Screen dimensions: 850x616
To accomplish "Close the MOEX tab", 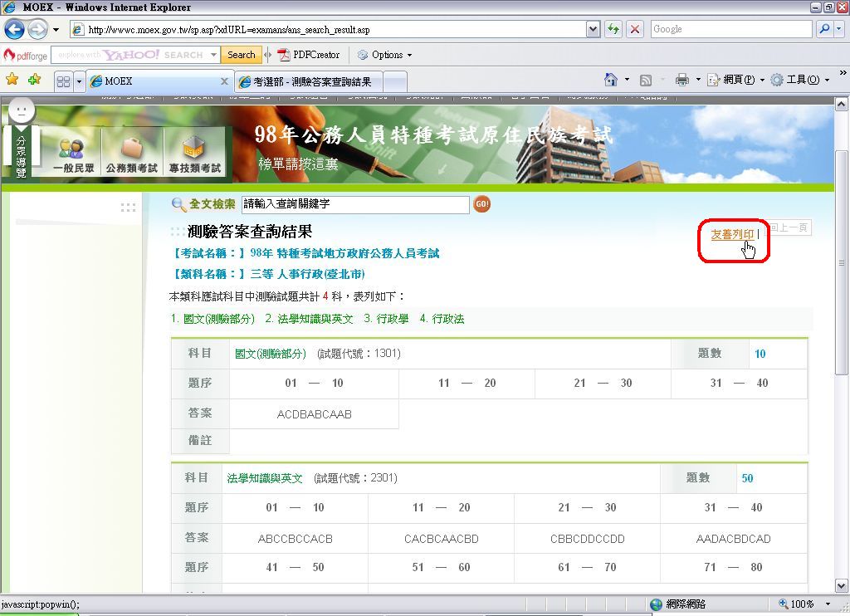I will tap(224, 81).
